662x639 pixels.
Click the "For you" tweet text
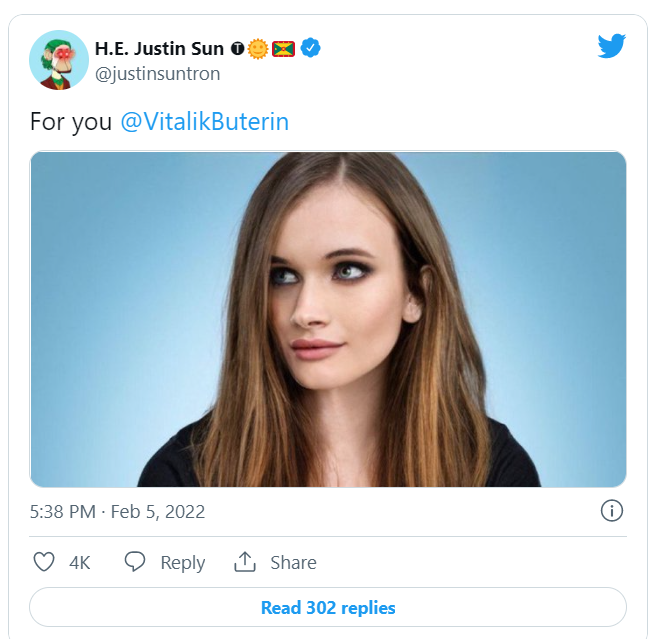pos(70,122)
